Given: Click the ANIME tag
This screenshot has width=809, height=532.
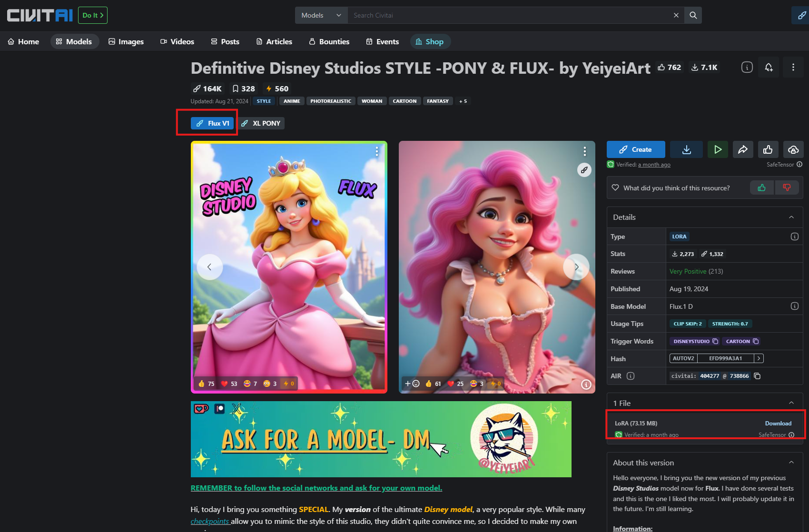Looking at the screenshot, I should tap(292, 101).
